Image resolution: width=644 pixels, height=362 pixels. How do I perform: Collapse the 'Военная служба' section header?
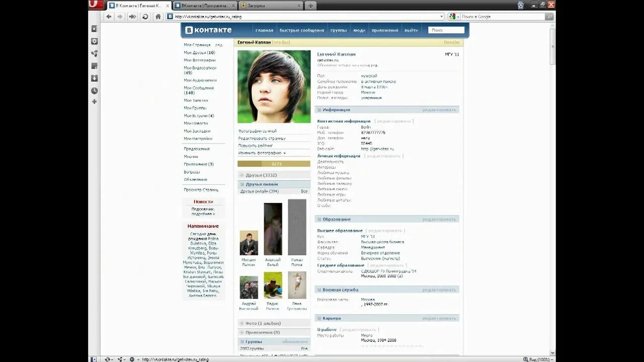(386, 290)
